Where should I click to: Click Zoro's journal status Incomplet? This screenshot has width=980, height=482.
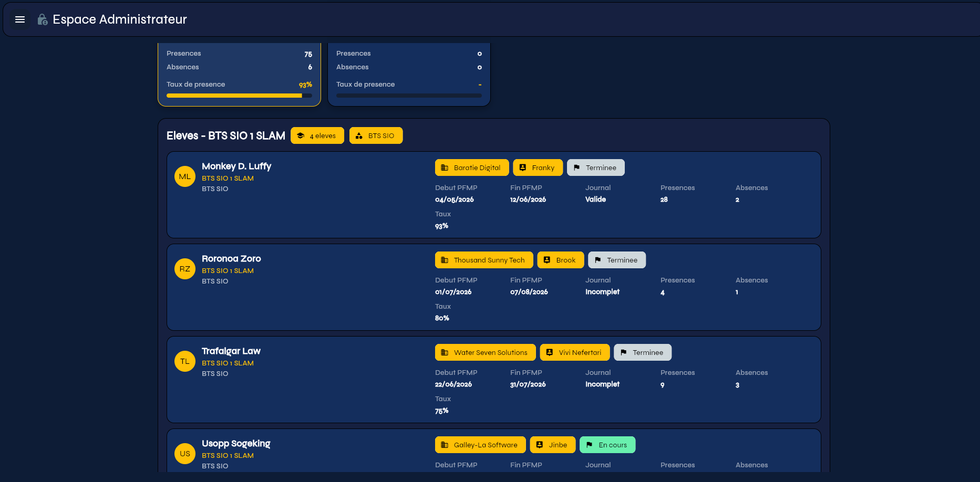603,292
